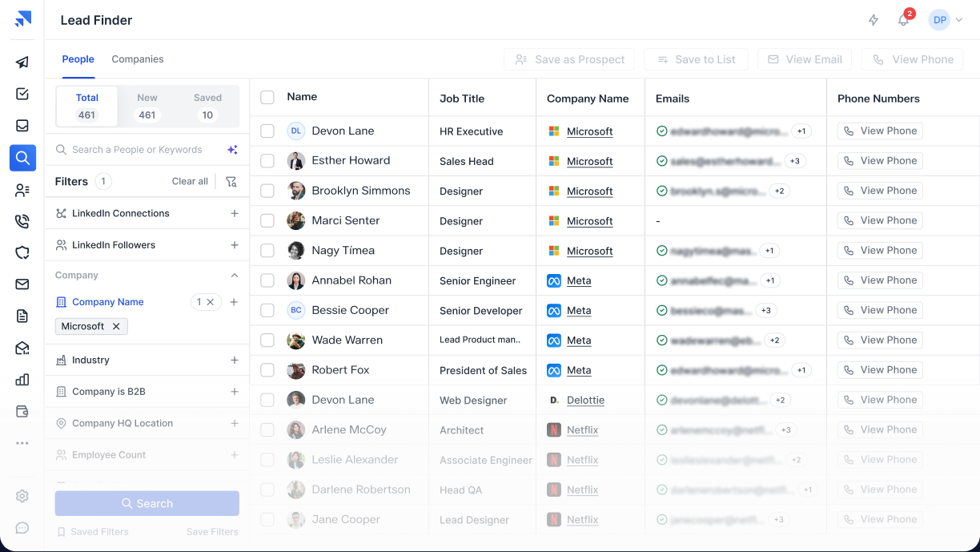Open the wallet sidebar icon
This screenshot has width=980, height=552.
coord(22,411)
